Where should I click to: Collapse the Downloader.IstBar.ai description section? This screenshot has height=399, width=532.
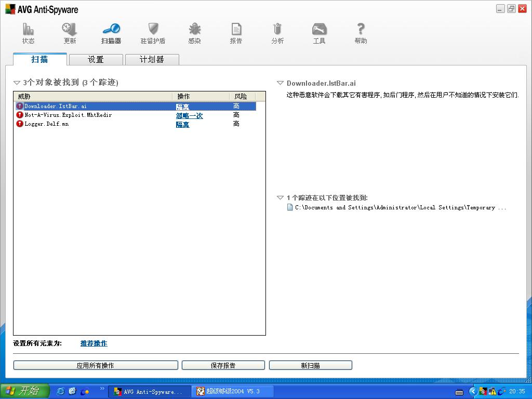point(280,83)
